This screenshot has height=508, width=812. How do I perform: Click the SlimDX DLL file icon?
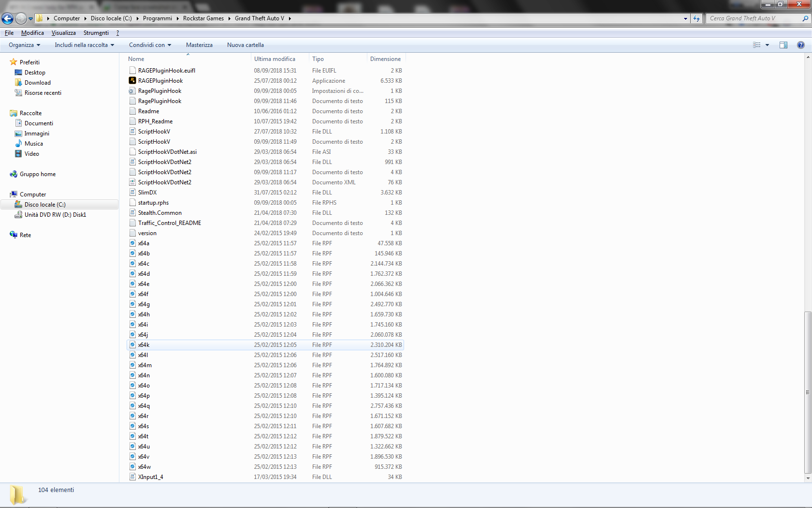click(132, 192)
